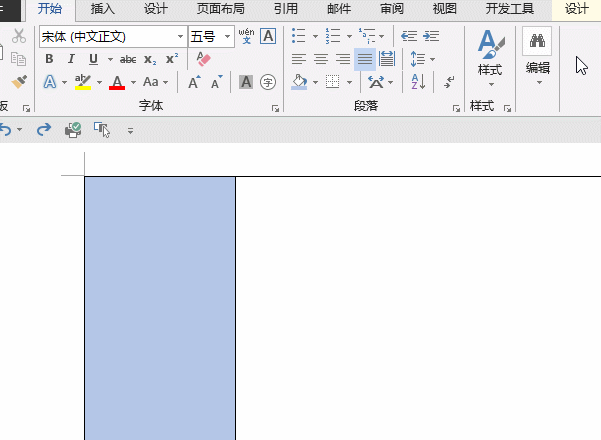Toggle subscript formatting
This screenshot has height=440, width=601.
(x=150, y=59)
